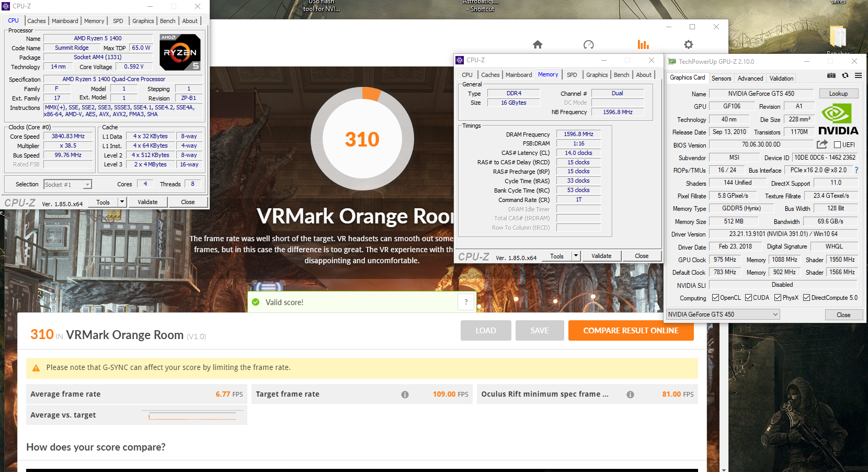This screenshot has width=868, height=472.
Task: Click Validate button in CPU-Z CPU window
Action: pos(147,202)
